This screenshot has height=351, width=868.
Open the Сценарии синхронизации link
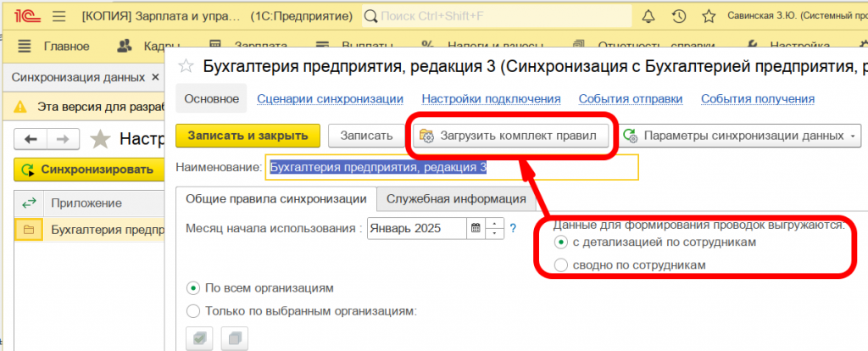click(330, 99)
